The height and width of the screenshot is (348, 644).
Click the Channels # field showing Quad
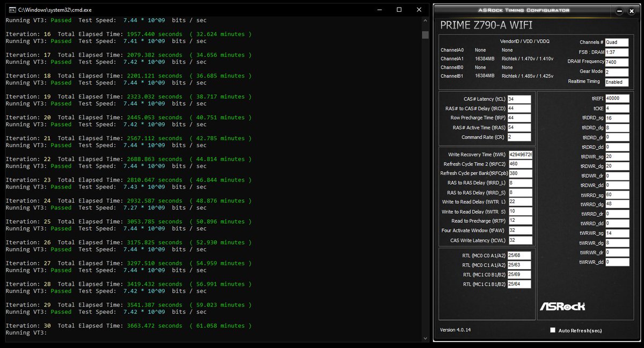click(x=617, y=42)
